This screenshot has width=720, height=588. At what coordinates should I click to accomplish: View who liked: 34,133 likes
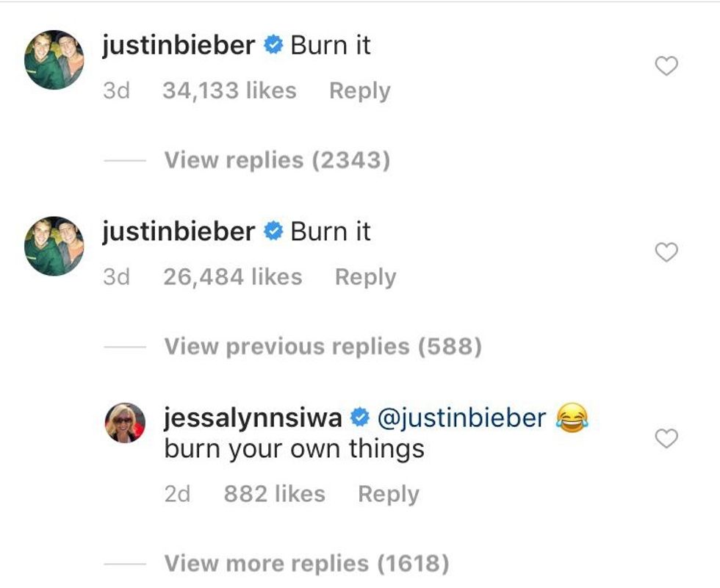(x=228, y=91)
